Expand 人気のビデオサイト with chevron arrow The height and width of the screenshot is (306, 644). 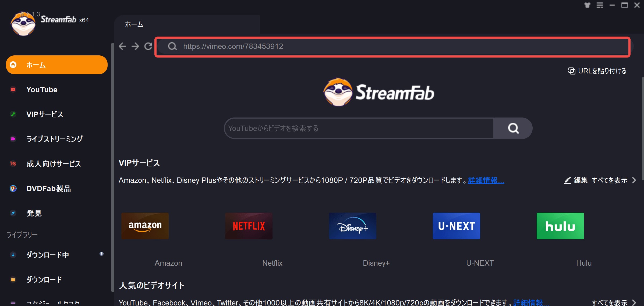634,303
